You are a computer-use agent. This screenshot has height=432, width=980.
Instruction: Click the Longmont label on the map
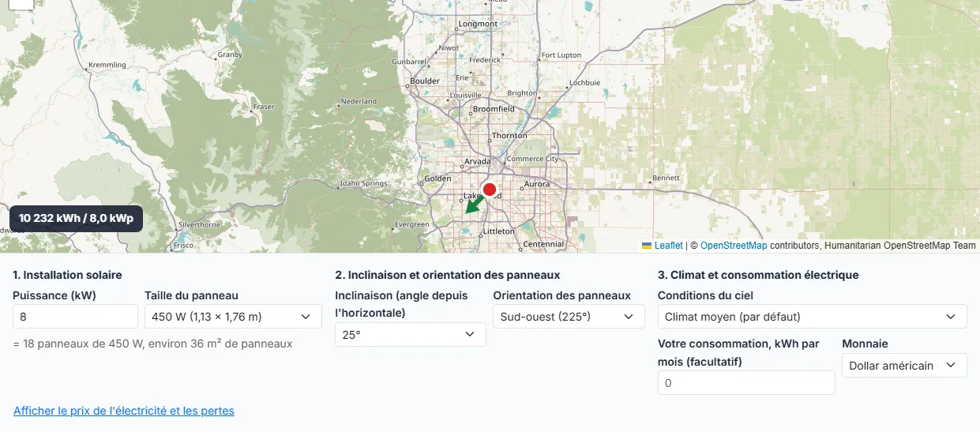pos(478,24)
